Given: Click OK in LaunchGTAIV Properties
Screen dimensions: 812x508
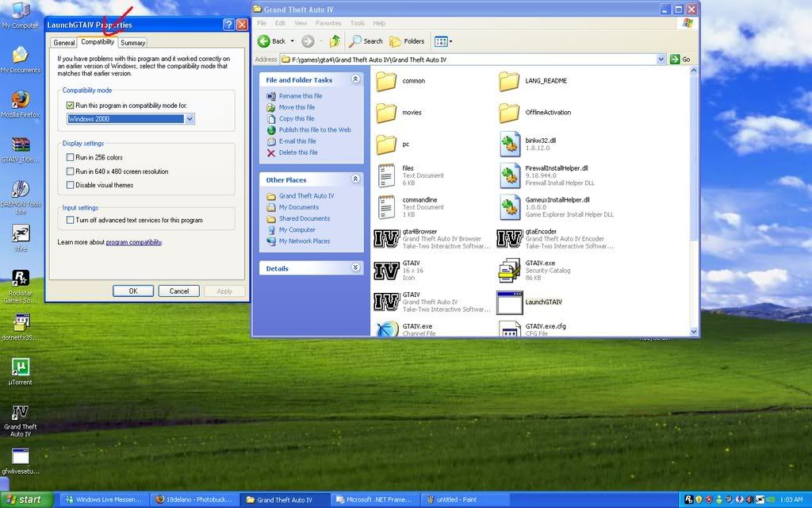Looking at the screenshot, I should point(133,291).
